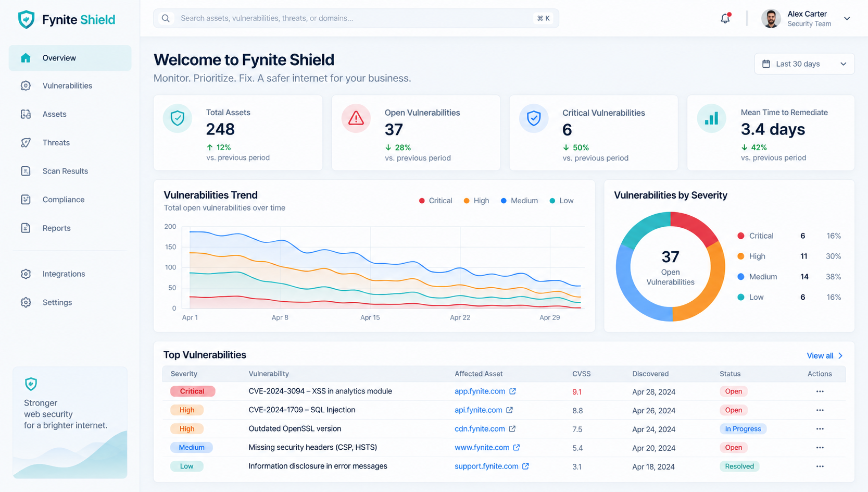This screenshot has width=868, height=492.
Task: Open actions menu for Information disclosure row
Action: click(820, 466)
